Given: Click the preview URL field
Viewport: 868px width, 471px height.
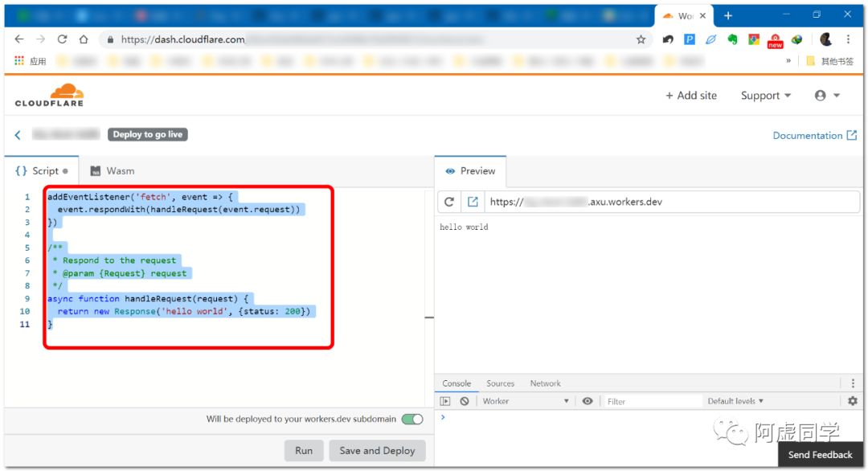Looking at the screenshot, I should coord(672,202).
